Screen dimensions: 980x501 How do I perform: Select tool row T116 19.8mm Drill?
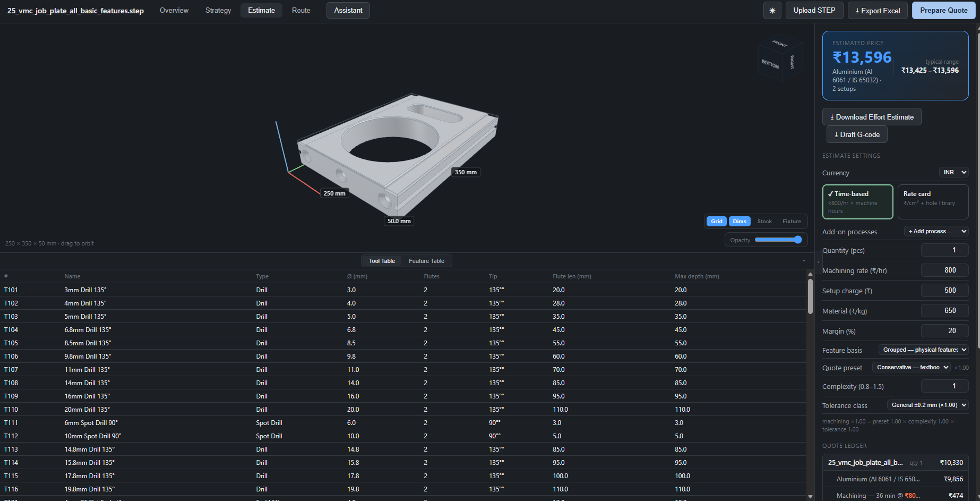point(403,489)
